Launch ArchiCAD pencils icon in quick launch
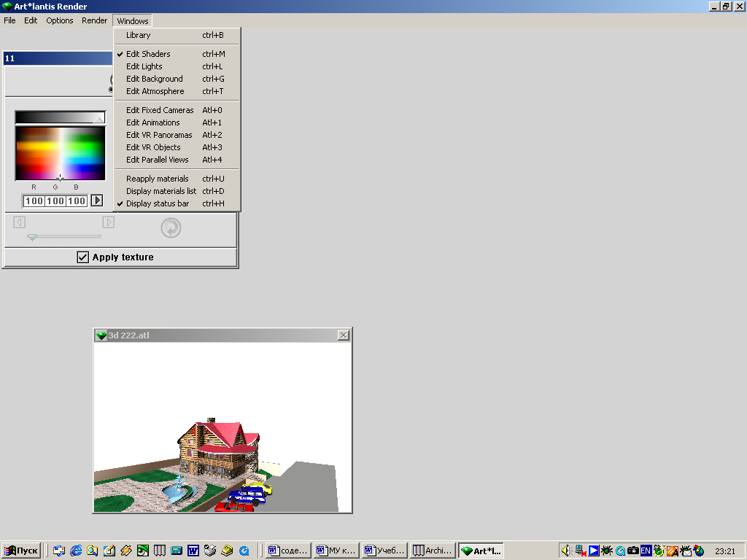This screenshot has height=560, width=747. coord(160,551)
